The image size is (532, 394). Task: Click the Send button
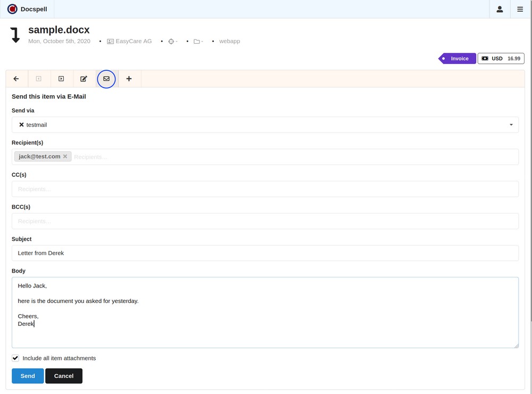point(28,376)
